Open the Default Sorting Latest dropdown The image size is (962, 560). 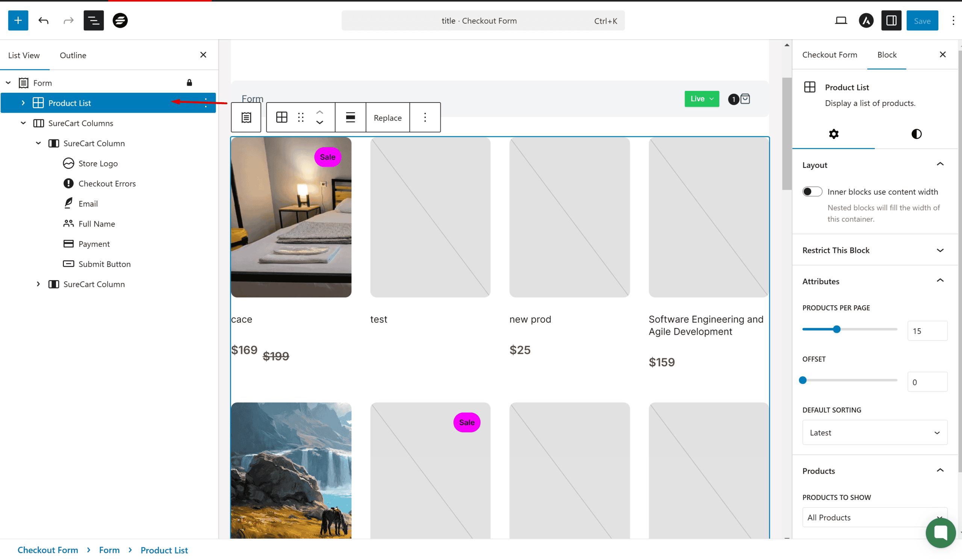click(x=874, y=433)
